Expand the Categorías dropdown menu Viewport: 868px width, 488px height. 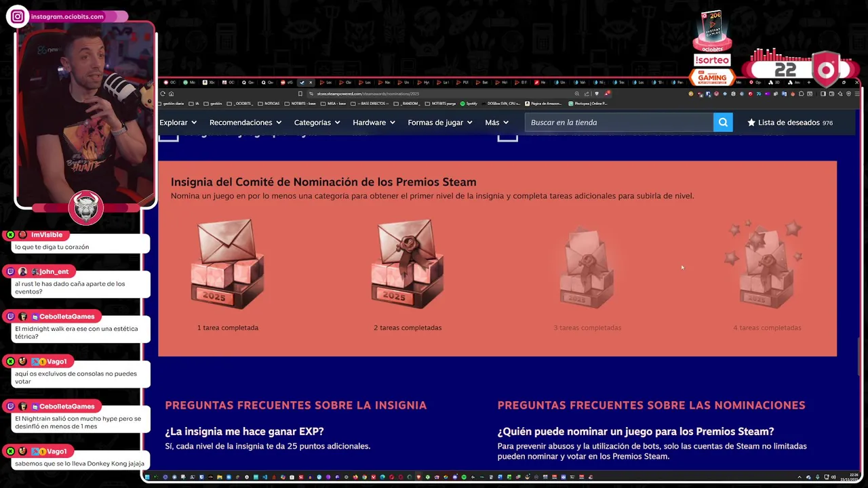[317, 123]
